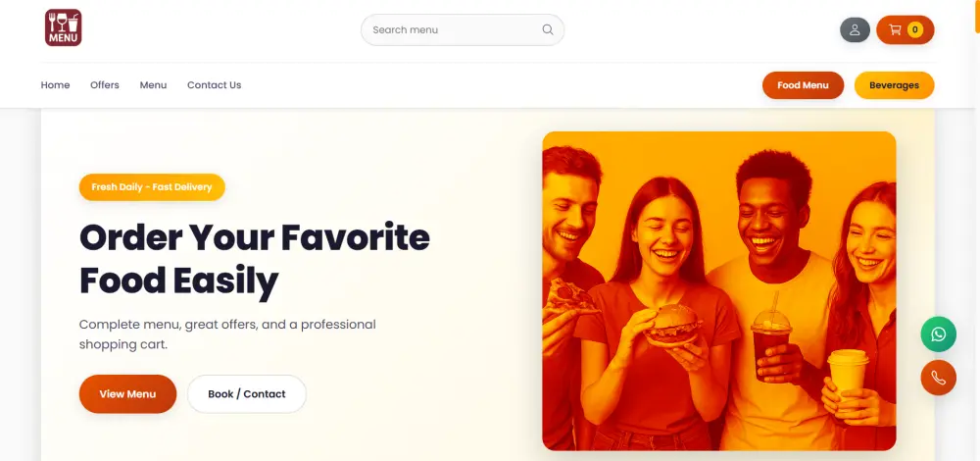Click the cart item count badge
Viewport: 980px width, 461px height.
tap(915, 29)
